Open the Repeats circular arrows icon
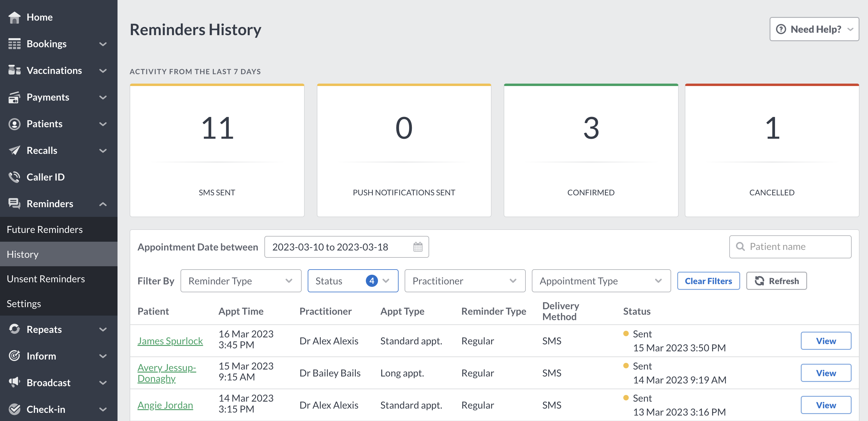 (x=14, y=329)
